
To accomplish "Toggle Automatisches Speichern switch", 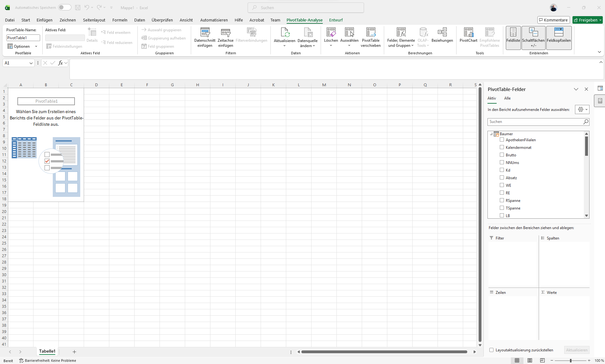I will point(64,8).
